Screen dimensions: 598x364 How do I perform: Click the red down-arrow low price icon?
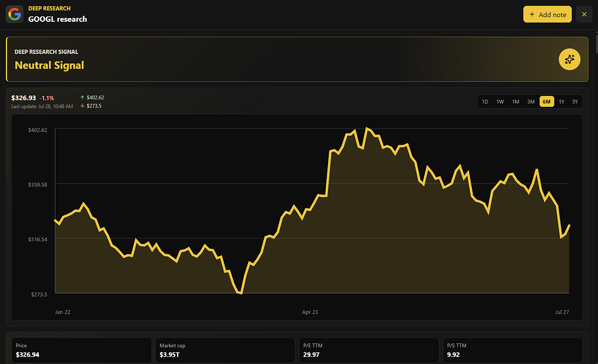82,106
